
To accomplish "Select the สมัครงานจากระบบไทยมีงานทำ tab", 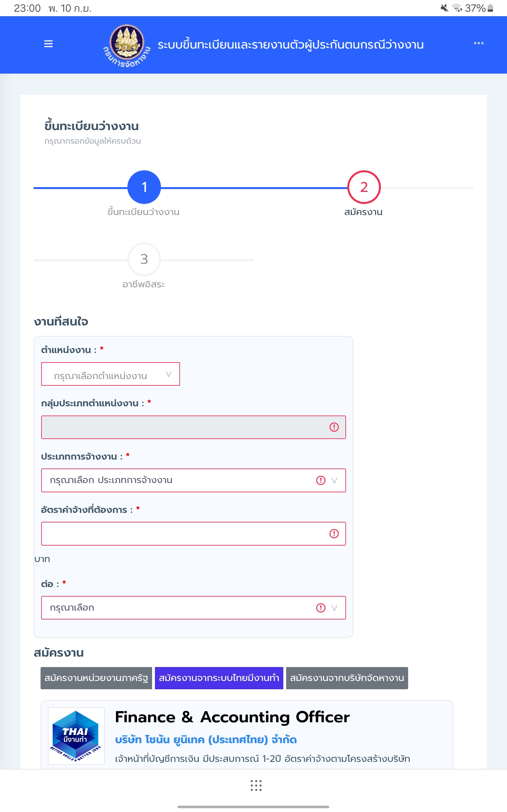I will 219,678.
